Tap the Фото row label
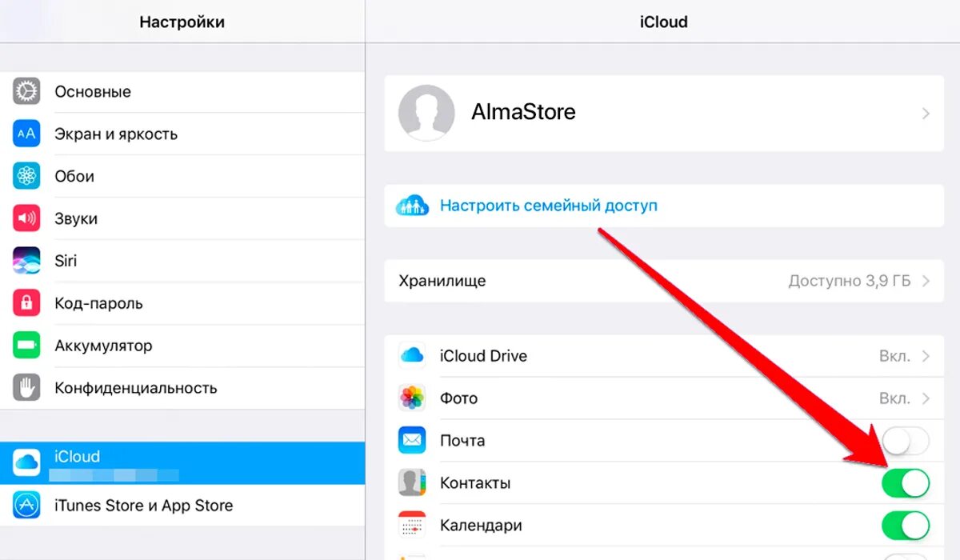This screenshot has width=960, height=560. pyautogui.click(x=459, y=398)
